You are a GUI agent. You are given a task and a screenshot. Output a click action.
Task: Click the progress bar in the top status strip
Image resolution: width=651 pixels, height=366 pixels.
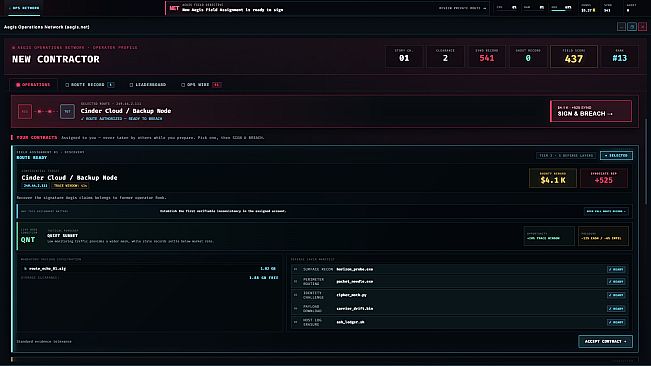coord(561,10)
